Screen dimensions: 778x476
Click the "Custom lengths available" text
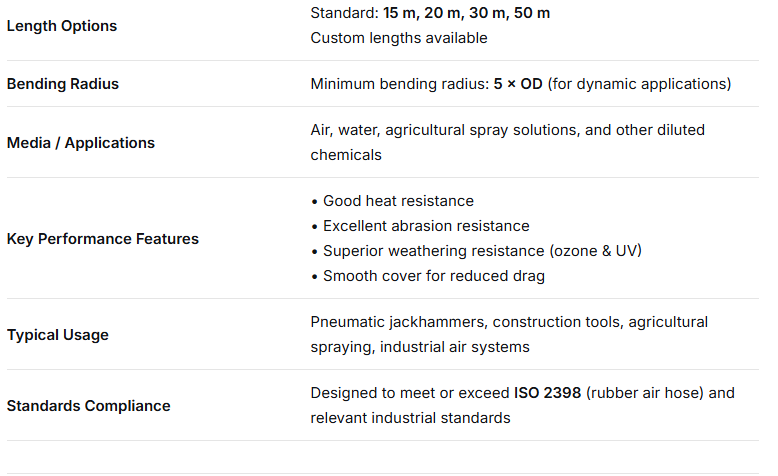coord(399,38)
